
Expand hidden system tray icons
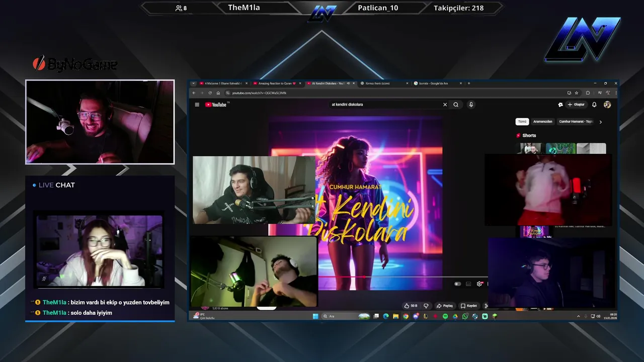(579, 316)
